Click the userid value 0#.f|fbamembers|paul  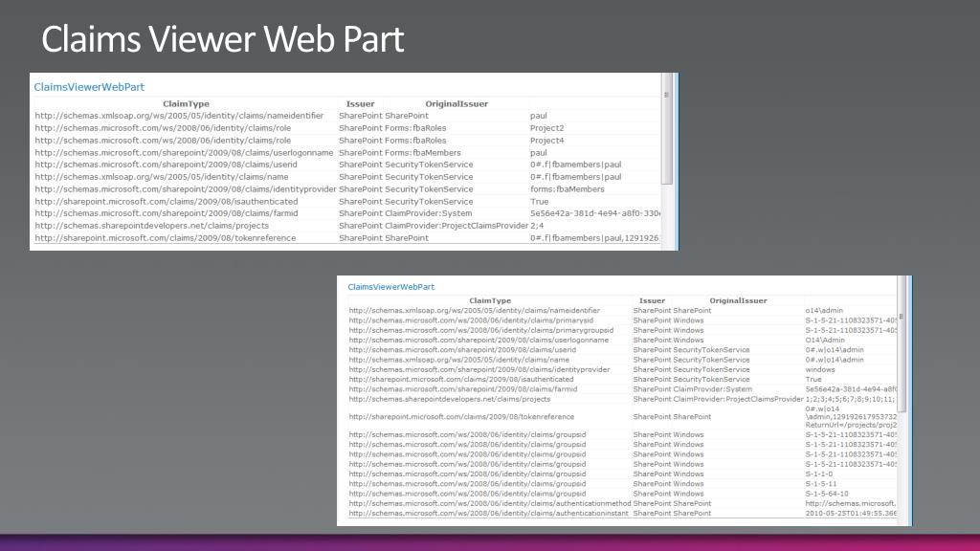pyautogui.click(x=575, y=165)
